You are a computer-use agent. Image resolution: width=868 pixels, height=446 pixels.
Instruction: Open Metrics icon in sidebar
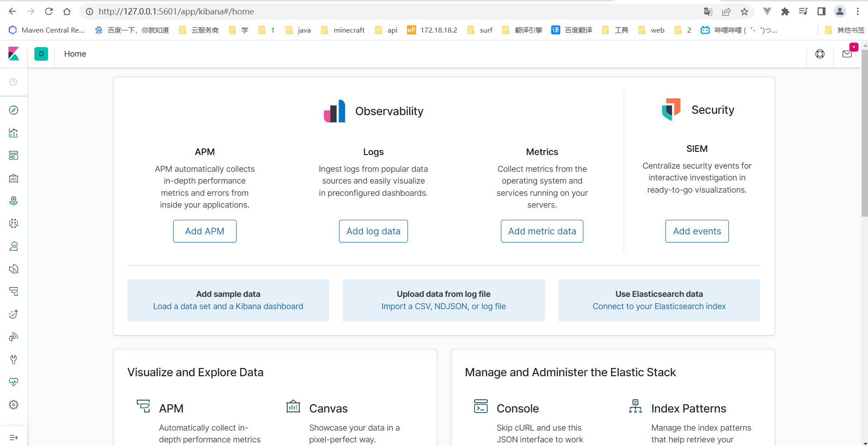[14, 246]
